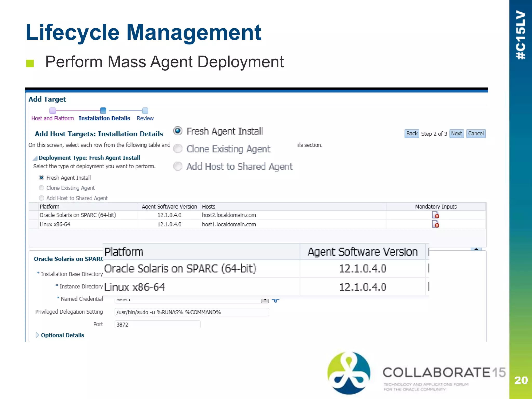Select small Clone Existing Agent radio

41,188
